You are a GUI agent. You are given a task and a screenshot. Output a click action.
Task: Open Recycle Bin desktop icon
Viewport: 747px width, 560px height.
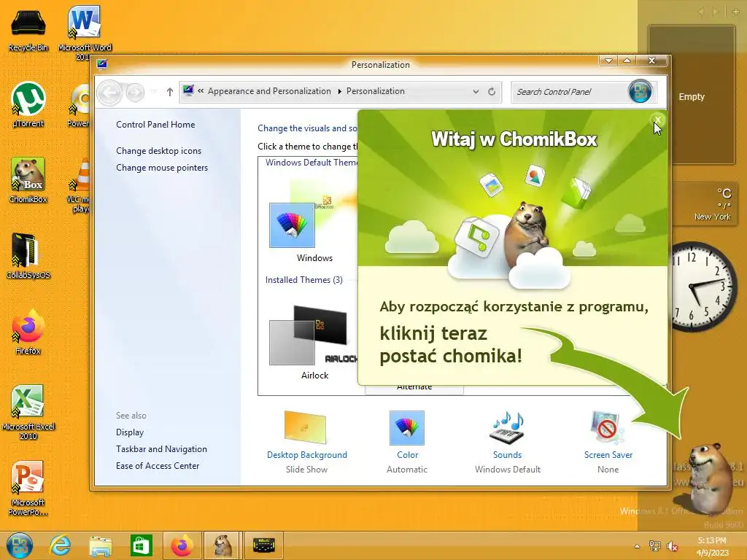click(x=28, y=28)
